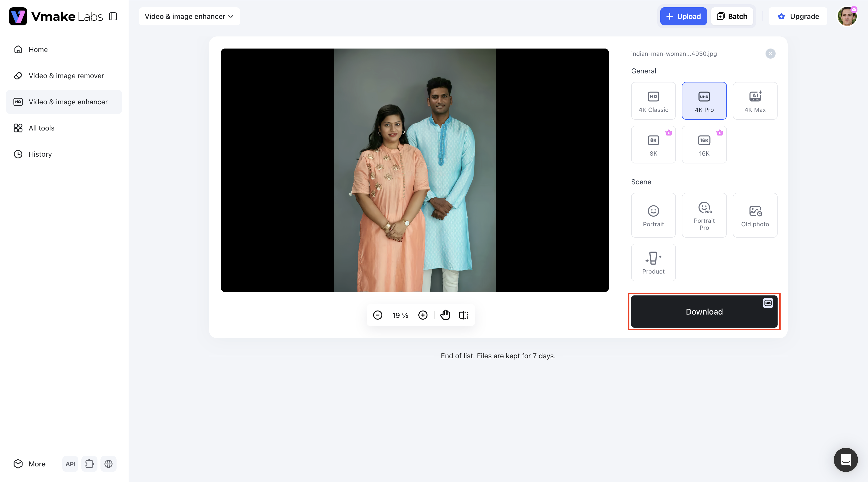
Task: Open the language globe icon
Action: 108,464
